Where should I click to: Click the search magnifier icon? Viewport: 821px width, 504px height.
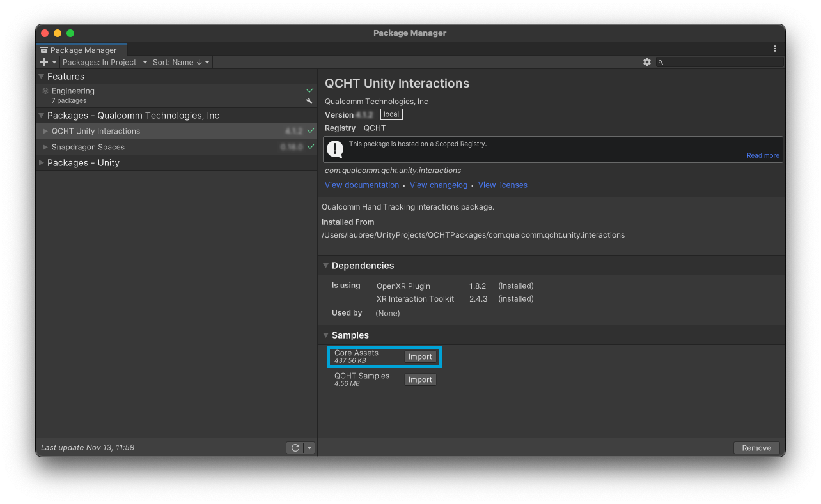(x=661, y=62)
